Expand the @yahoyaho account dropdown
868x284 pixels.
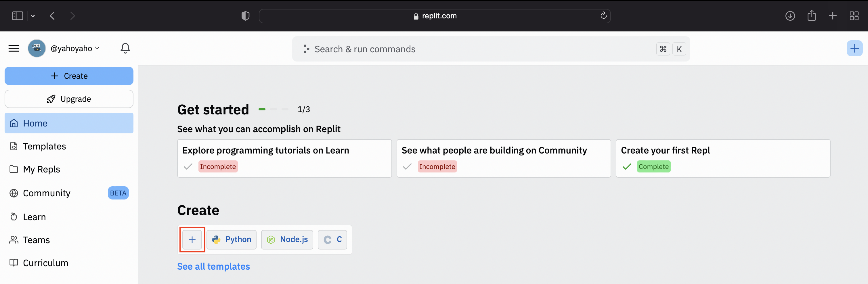(x=97, y=48)
